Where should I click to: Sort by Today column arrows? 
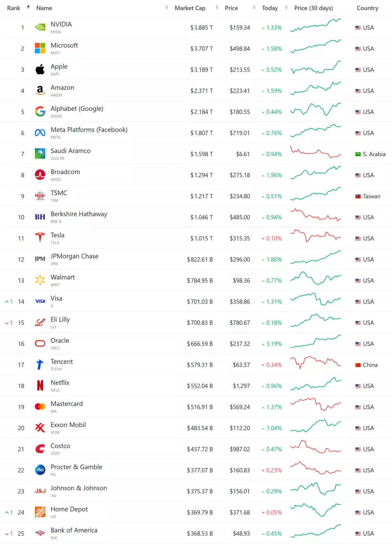(x=287, y=7)
